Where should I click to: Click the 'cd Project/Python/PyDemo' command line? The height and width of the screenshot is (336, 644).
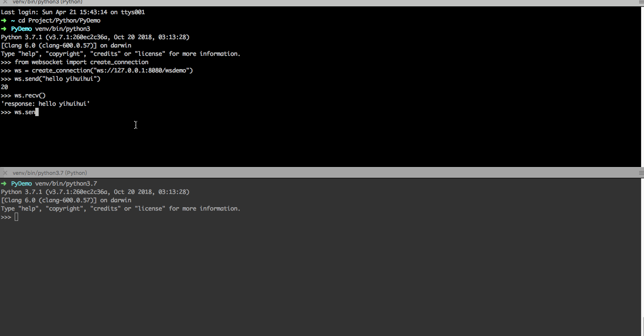59,21
